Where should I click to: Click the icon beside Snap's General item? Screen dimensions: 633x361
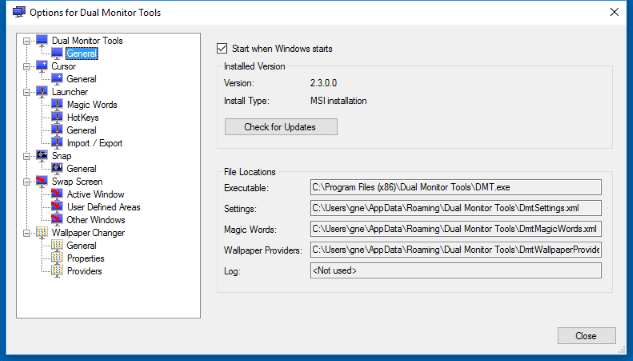[57, 168]
